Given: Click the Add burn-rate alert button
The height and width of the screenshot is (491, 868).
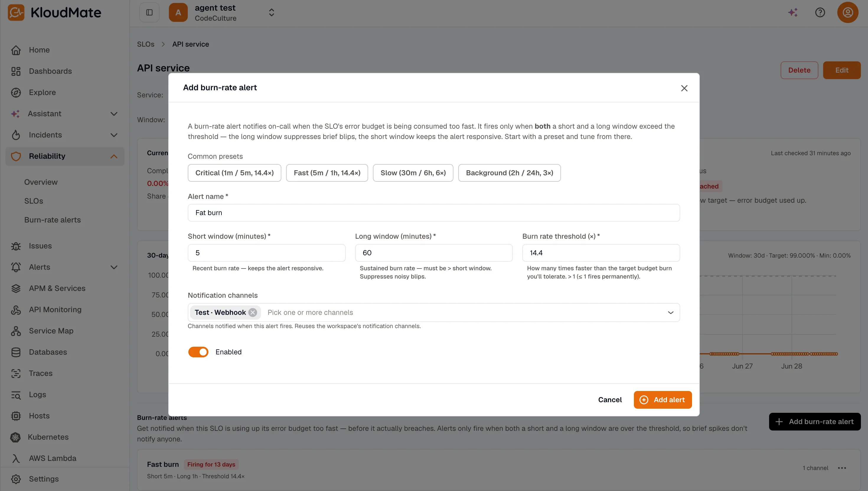Looking at the screenshot, I should click(815, 422).
